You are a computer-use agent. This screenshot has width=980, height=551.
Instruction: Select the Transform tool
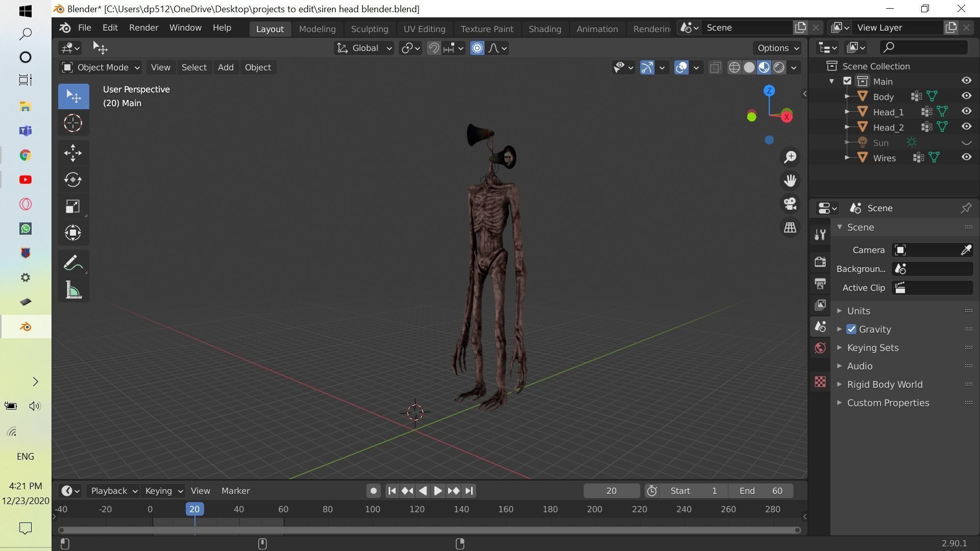pos(73,233)
